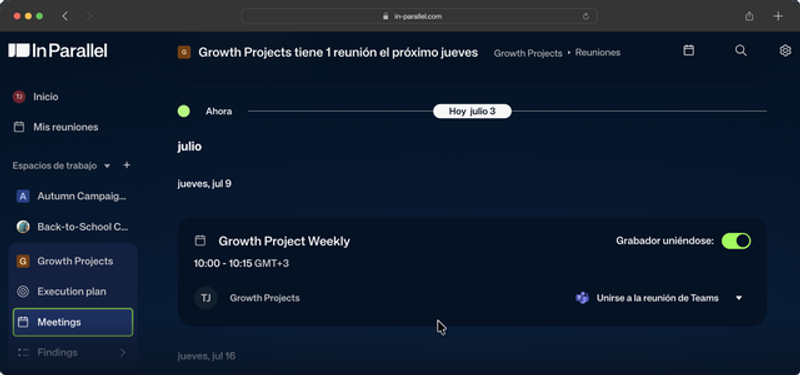
Task: Click the InParallel logo
Action: [x=58, y=51]
